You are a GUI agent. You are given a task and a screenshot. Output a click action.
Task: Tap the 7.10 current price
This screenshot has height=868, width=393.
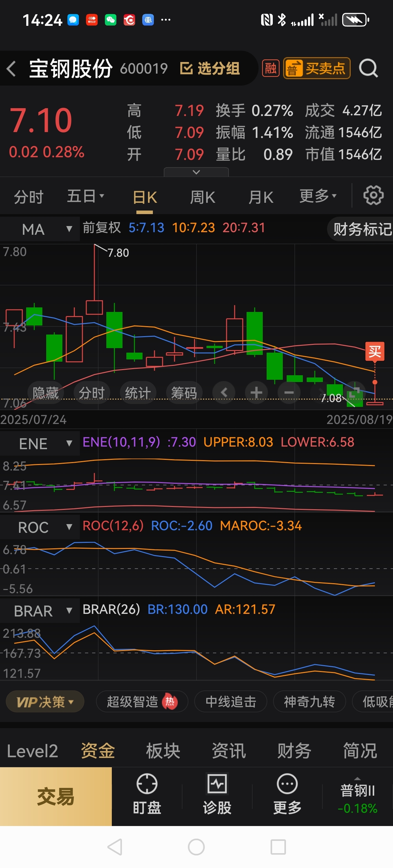tap(41, 120)
